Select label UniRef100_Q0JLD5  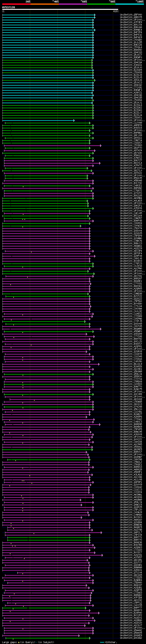pos(131,42)
